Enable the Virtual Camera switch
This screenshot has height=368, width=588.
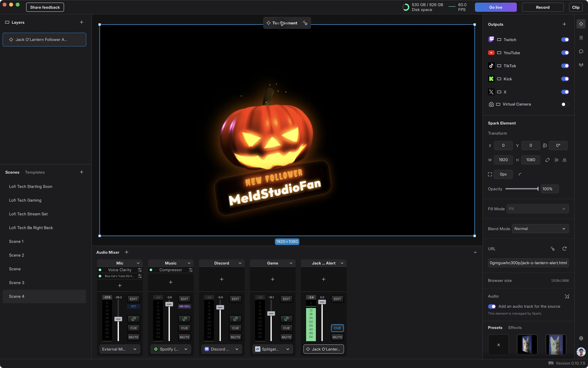pyautogui.click(x=565, y=104)
